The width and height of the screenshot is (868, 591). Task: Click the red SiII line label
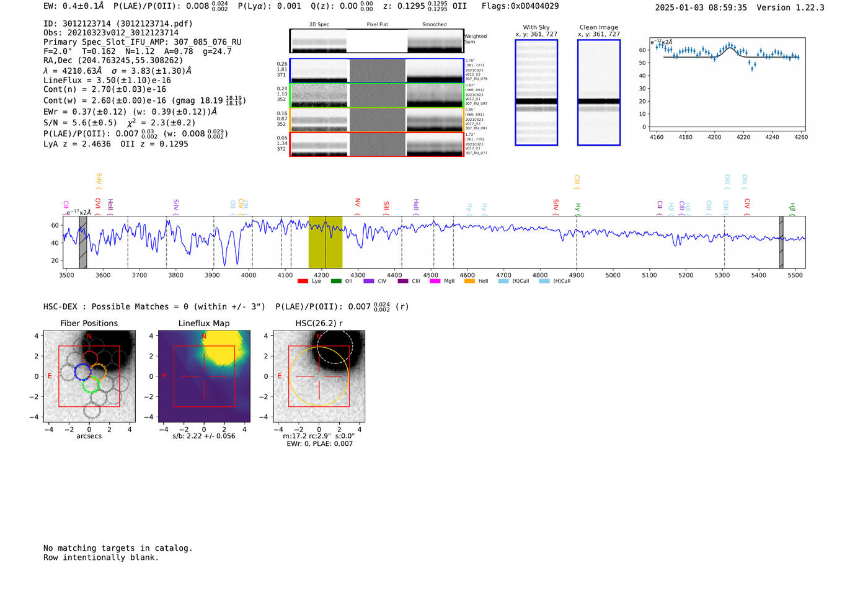pos(386,206)
